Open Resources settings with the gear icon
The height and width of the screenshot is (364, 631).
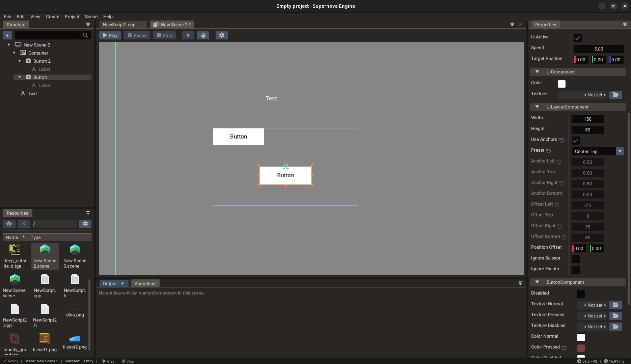coord(85,223)
